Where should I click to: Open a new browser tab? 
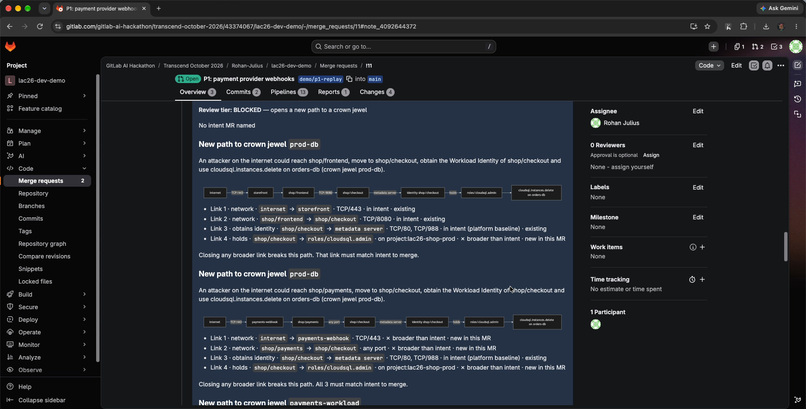158,8
